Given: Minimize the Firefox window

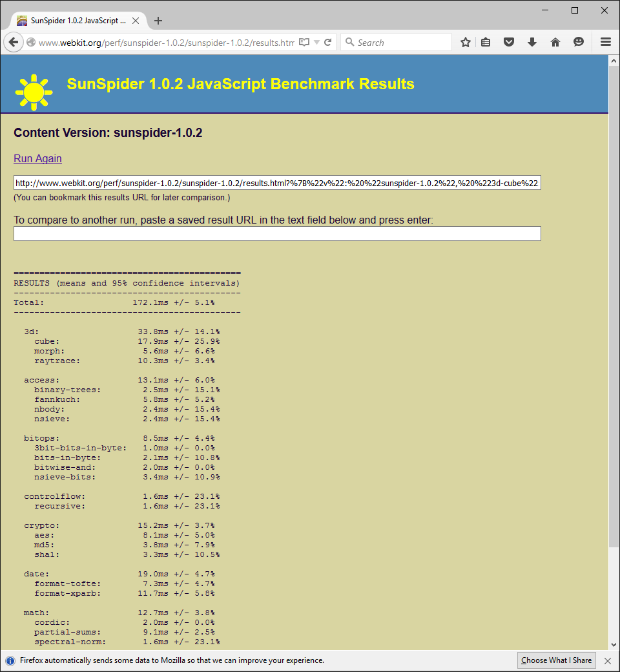Looking at the screenshot, I should coord(545,10).
